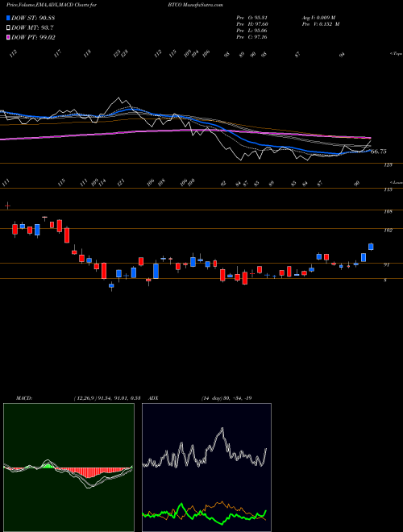Image resolution: width=403 pixels, height=532 pixels.
Task: Click the 'ADX' panel label
Action: click(154, 398)
